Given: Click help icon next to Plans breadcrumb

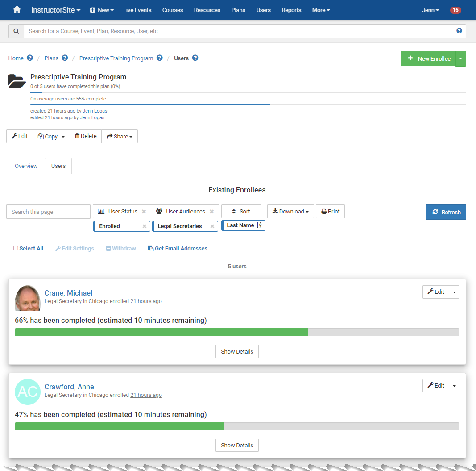Looking at the screenshot, I should [65, 58].
